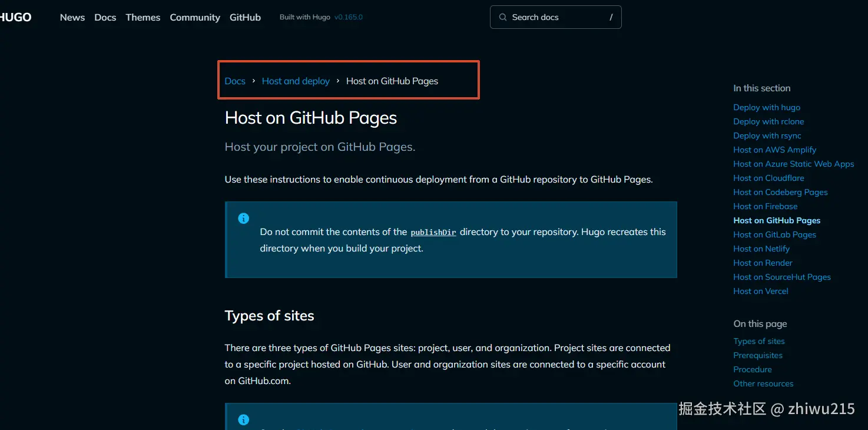Go to Host on Netlify
868x430 pixels.
pos(761,249)
